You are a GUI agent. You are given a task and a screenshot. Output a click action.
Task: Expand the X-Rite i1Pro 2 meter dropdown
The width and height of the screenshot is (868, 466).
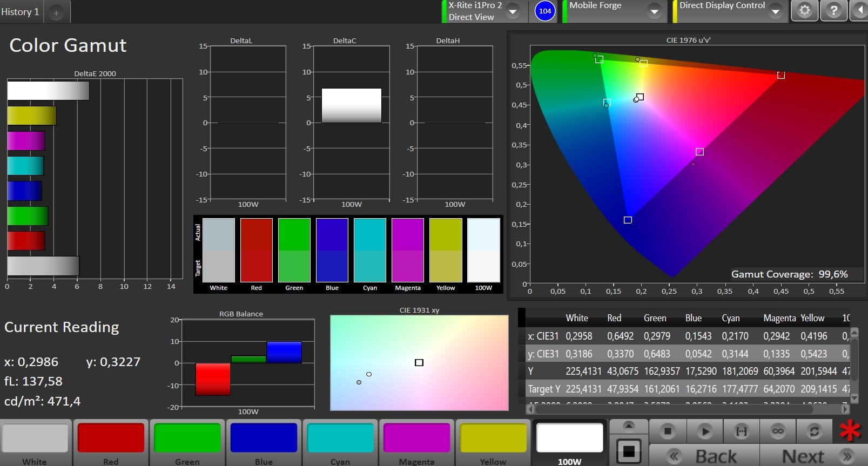click(x=512, y=11)
